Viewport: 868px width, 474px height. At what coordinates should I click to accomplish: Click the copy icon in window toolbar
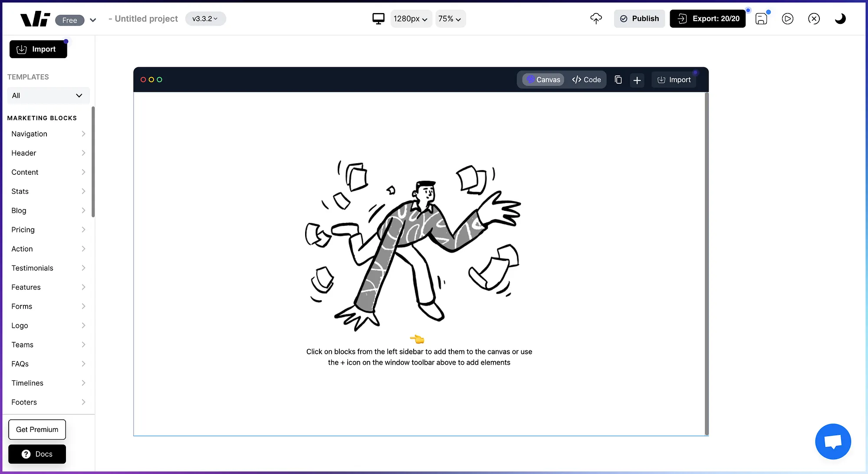[618, 80]
